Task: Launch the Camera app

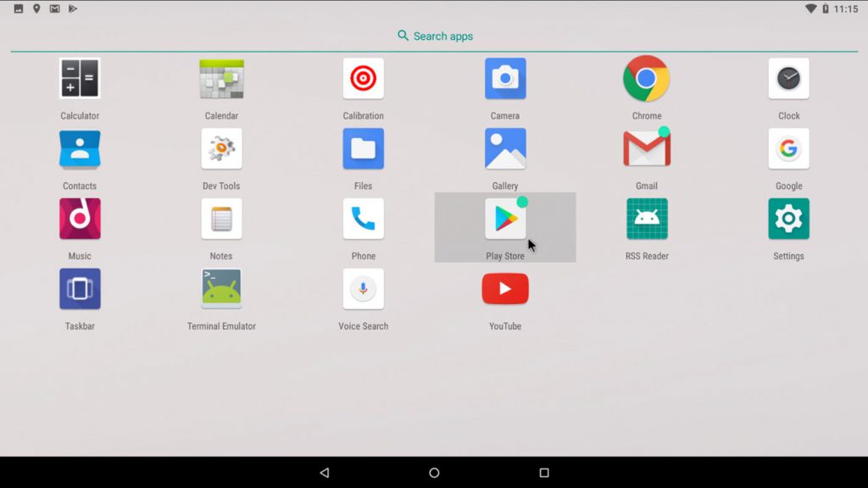Action: click(x=505, y=79)
